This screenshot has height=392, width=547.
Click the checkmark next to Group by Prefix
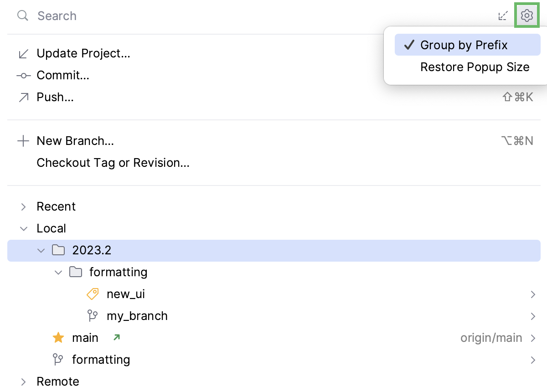coord(409,45)
